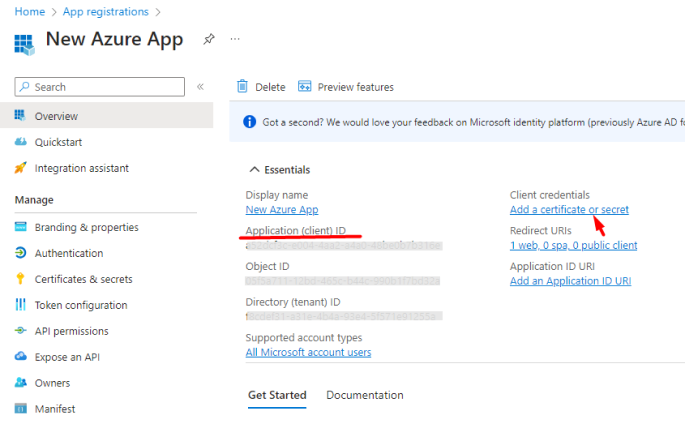685x421 pixels.
Task: Click the Delete button label
Action: pos(270,87)
